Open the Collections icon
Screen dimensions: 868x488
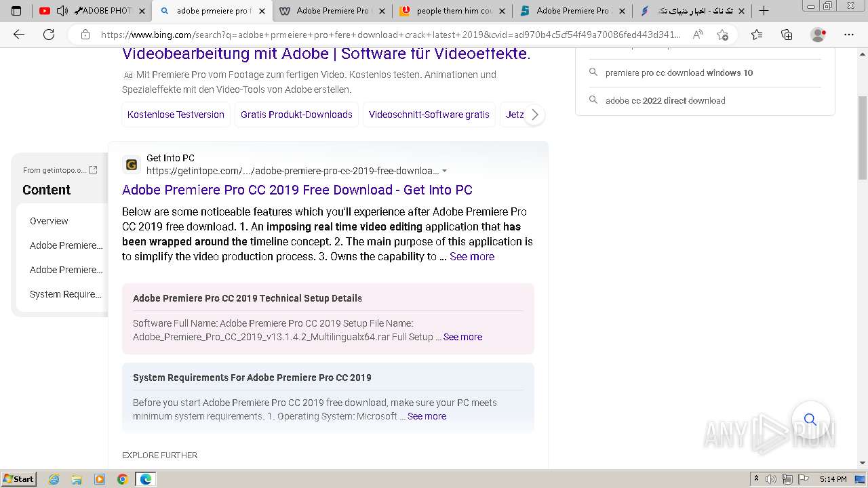787,35
